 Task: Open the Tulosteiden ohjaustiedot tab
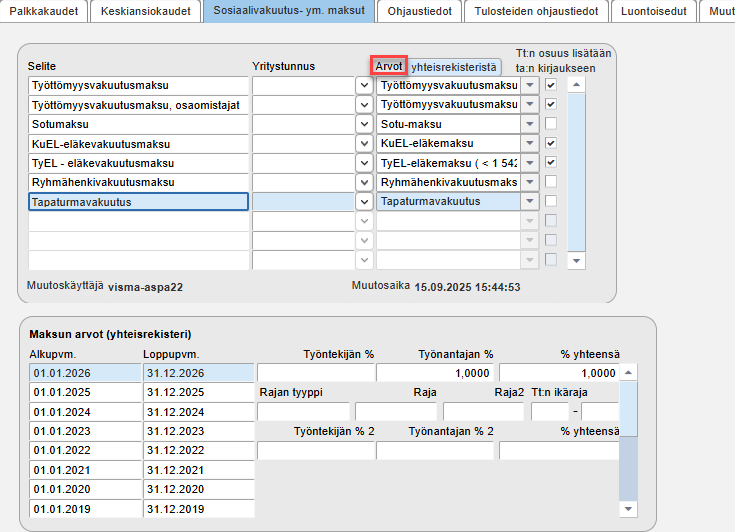click(x=536, y=11)
